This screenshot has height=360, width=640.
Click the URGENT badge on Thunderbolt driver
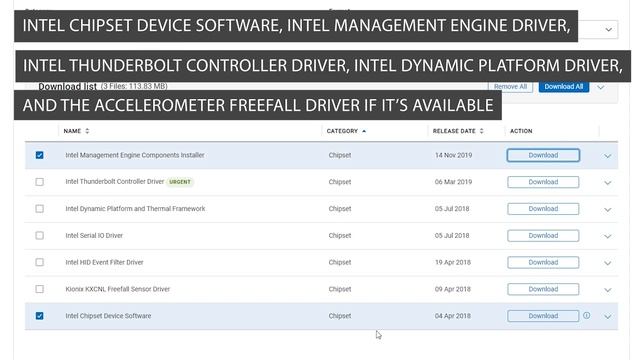180,182
